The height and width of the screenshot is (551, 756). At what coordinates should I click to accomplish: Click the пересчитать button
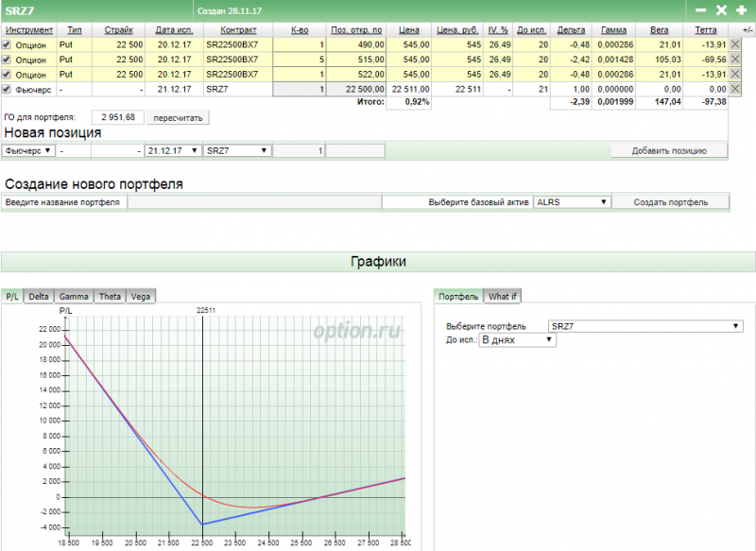(x=180, y=118)
